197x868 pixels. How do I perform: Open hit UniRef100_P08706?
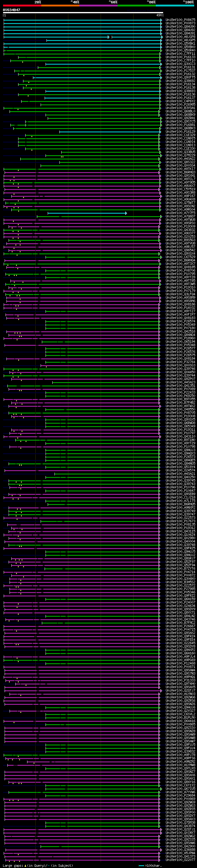[180, 270]
